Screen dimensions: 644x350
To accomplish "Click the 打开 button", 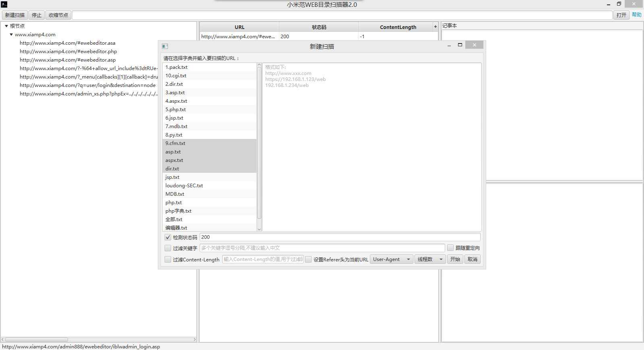I will pos(621,15).
